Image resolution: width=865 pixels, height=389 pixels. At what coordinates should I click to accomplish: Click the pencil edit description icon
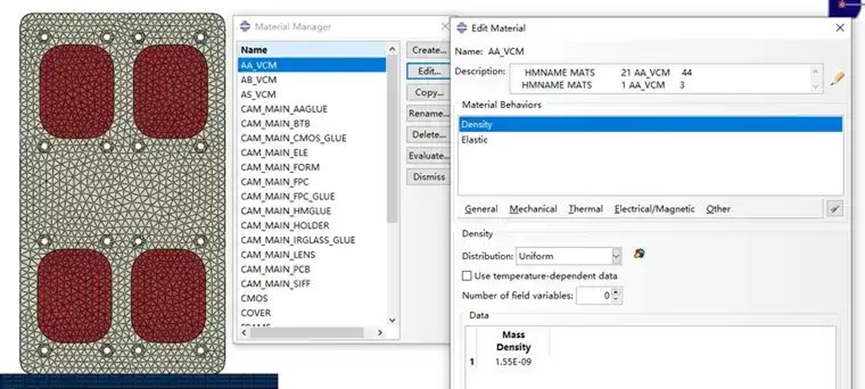tap(837, 79)
